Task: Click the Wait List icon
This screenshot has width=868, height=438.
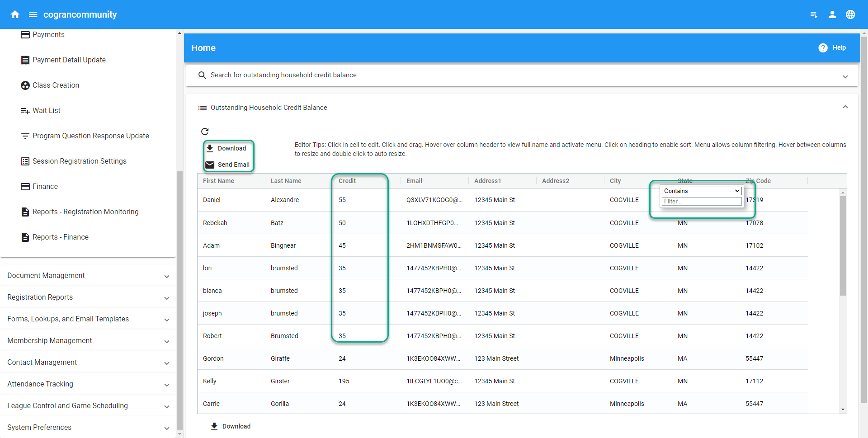Action: click(25, 111)
